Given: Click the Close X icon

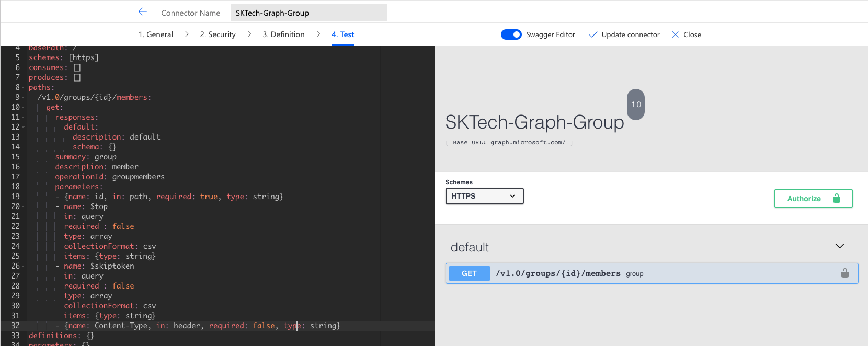Looking at the screenshot, I should tap(675, 34).
